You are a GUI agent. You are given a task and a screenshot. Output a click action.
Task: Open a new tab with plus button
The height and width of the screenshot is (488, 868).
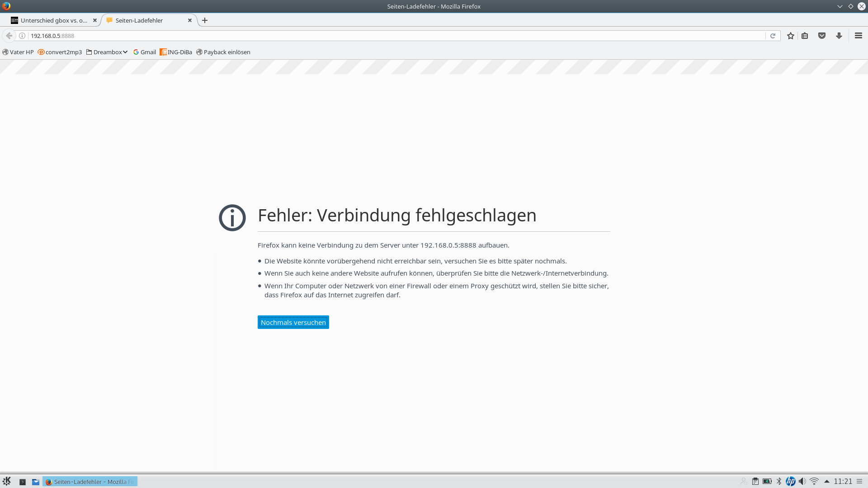205,20
